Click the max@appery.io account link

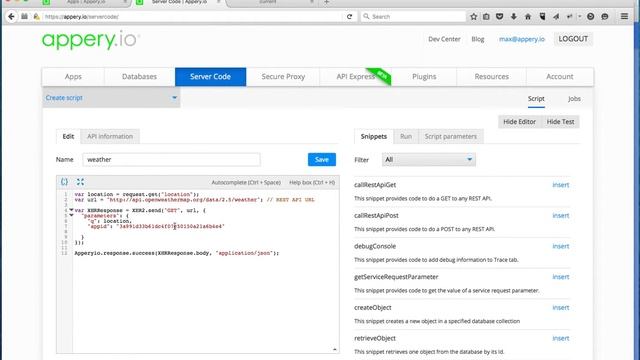coord(522,39)
